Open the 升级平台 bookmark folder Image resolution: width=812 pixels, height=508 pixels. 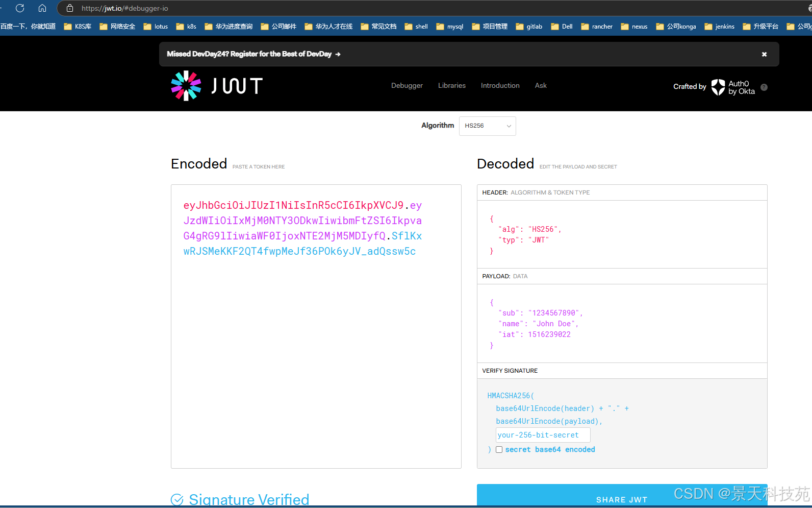coord(760,27)
